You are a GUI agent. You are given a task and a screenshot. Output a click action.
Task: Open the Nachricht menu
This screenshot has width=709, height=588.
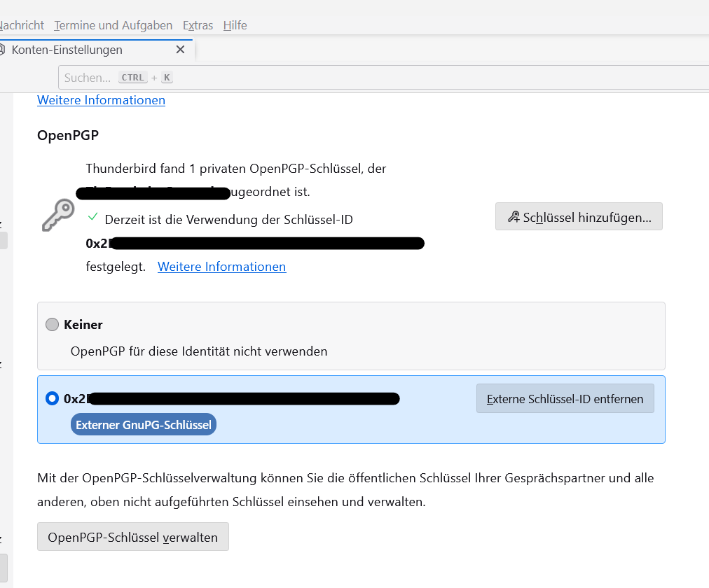point(21,25)
